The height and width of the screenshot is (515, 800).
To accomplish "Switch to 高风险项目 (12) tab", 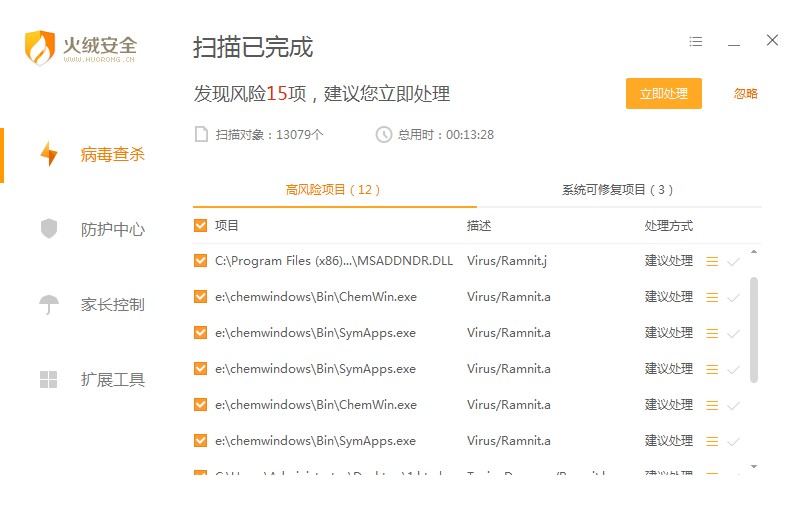I will [333, 190].
